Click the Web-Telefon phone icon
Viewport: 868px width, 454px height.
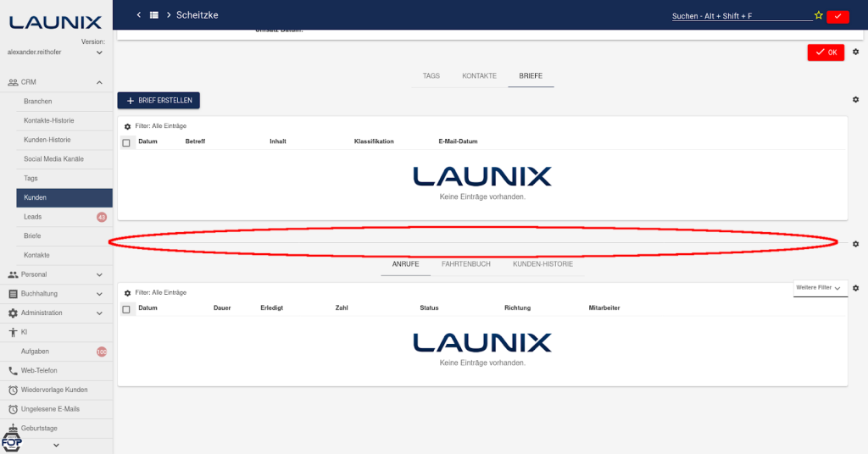[x=13, y=371]
